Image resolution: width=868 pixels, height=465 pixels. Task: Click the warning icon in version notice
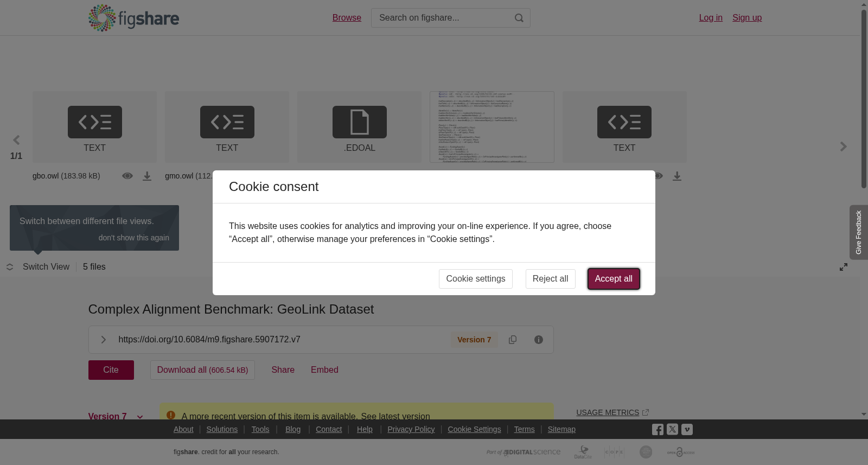click(171, 415)
